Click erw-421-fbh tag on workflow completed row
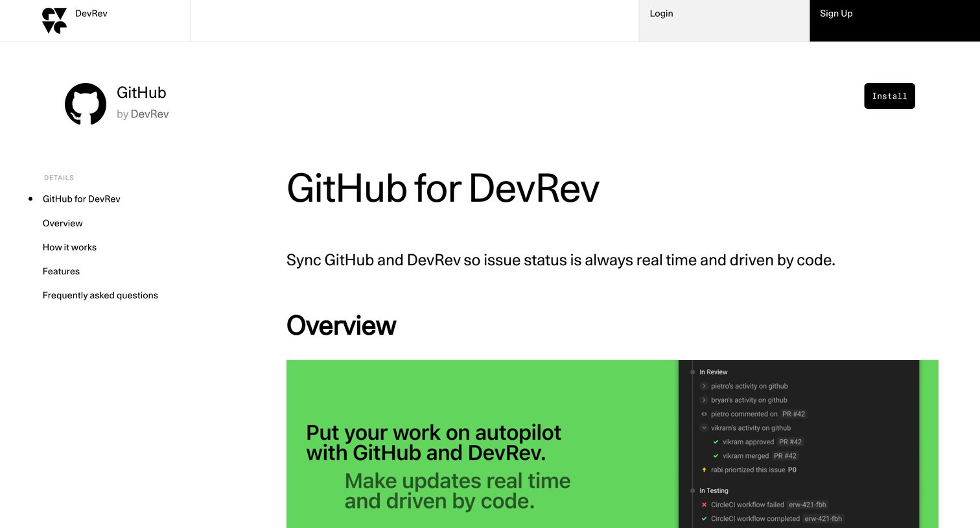This screenshot has height=528, width=980. pos(823,519)
